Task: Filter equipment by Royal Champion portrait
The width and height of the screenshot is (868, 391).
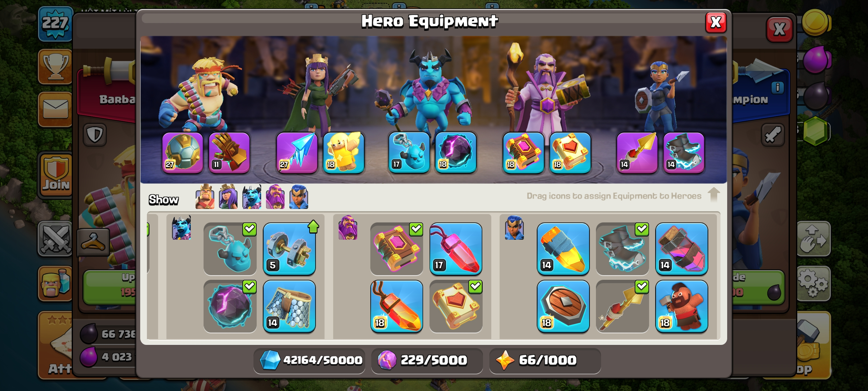Action: [299, 197]
